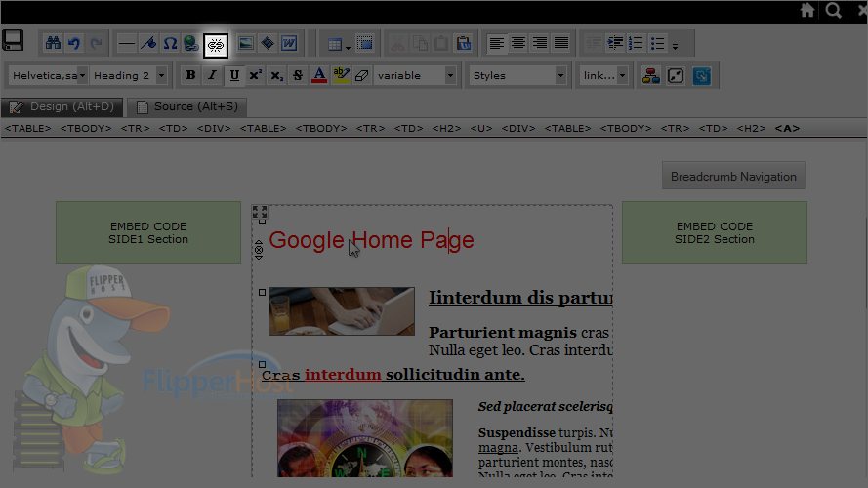Align text left
Viewport: 868px width, 488px height.
point(497,43)
